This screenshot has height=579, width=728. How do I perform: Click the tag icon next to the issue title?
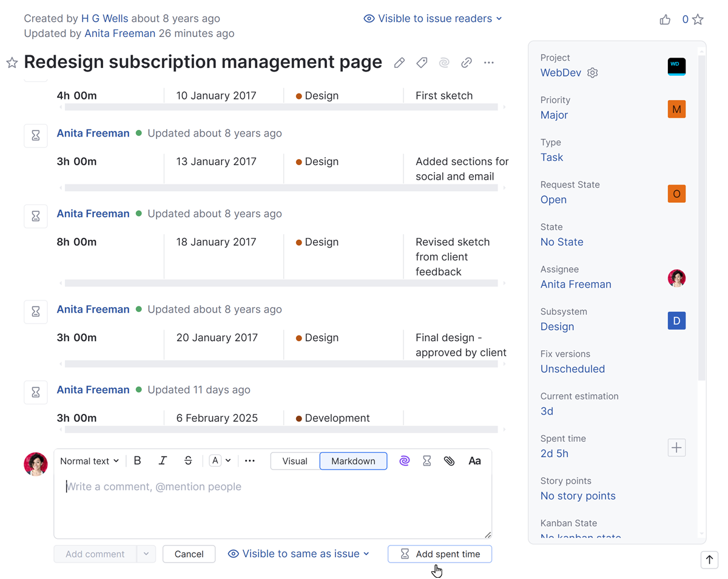click(422, 63)
